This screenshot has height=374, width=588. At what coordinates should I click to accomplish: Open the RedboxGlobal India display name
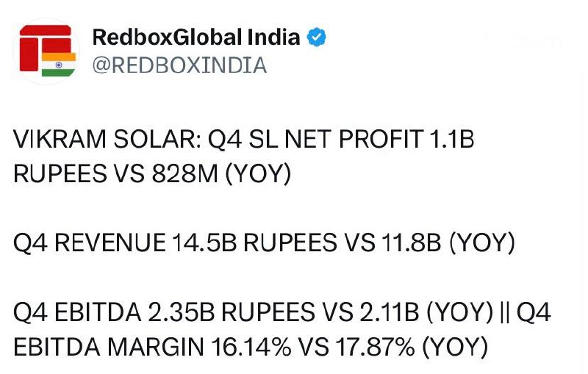click(196, 37)
